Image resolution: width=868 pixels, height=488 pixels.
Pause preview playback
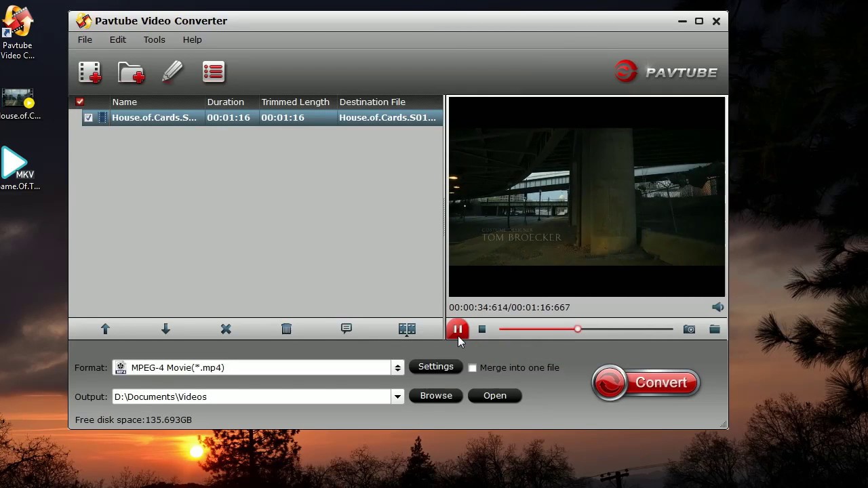(x=458, y=329)
